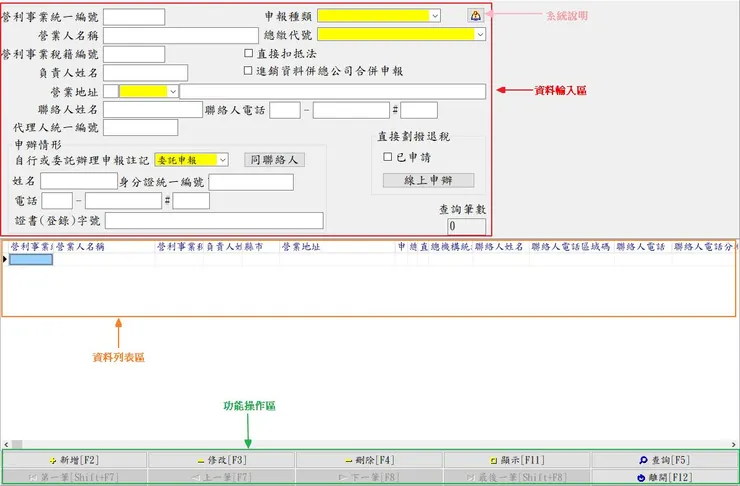Focus the 電話 number field in 申辦情形
This screenshot has height=486, width=740.
tap(124, 201)
